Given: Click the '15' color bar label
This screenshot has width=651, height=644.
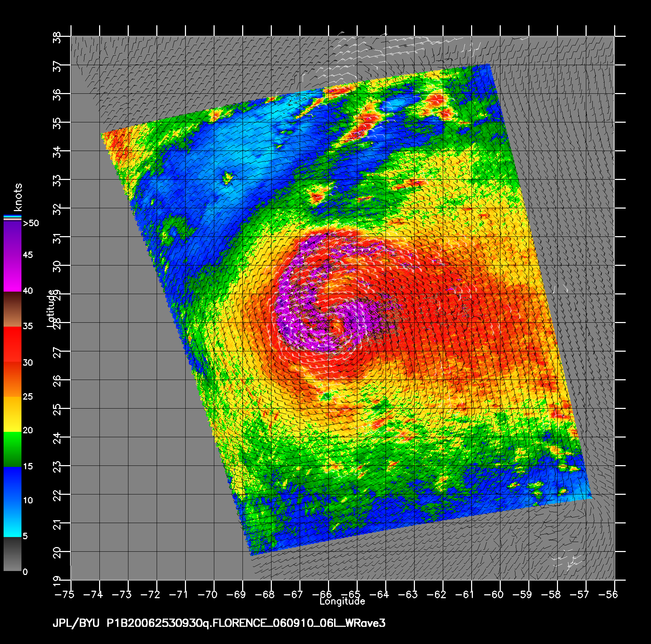Looking at the screenshot, I should click(28, 467).
